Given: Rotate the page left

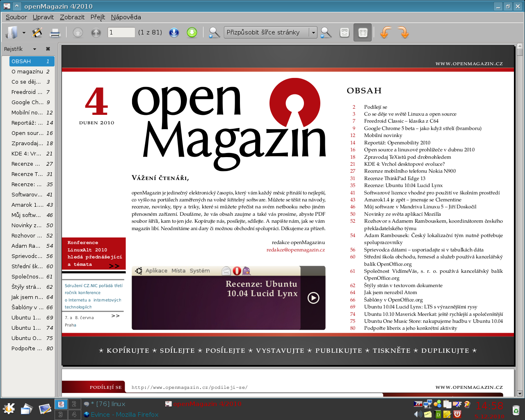Looking at the screenshot, I should point(385,32).
